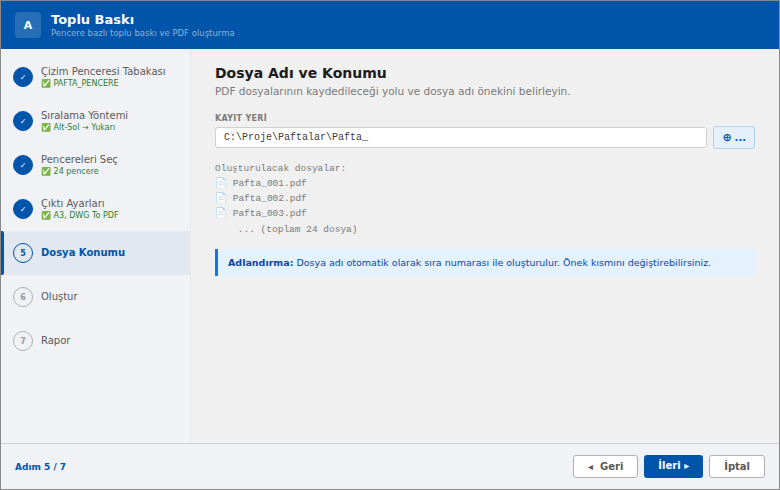Click the step 5 number circle
The width and height of the screenshot is (780, 490).
(23, 253)
